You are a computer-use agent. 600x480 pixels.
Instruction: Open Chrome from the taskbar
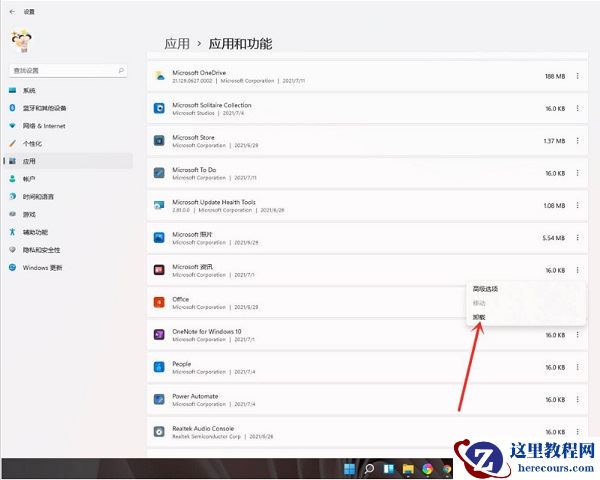(x=447, y=469)
